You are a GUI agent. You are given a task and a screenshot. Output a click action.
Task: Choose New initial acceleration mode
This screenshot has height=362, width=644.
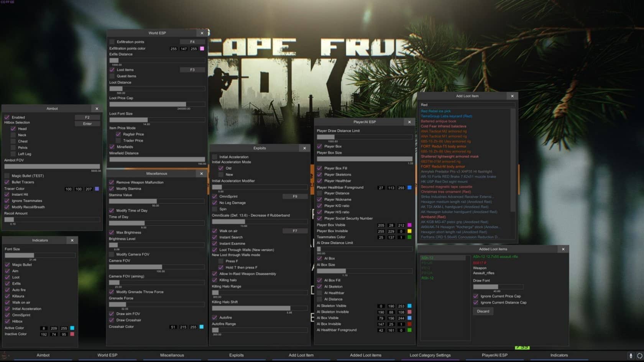[221, 175]
